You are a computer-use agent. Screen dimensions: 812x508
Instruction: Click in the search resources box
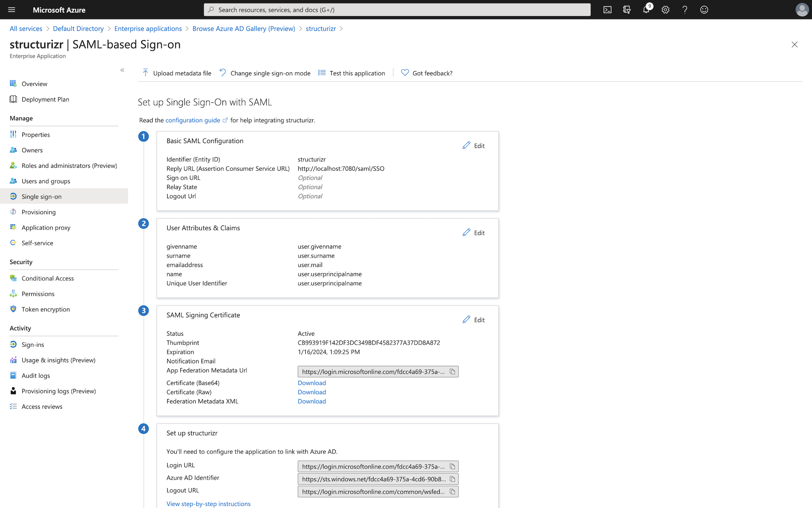(x=397, y=10)
